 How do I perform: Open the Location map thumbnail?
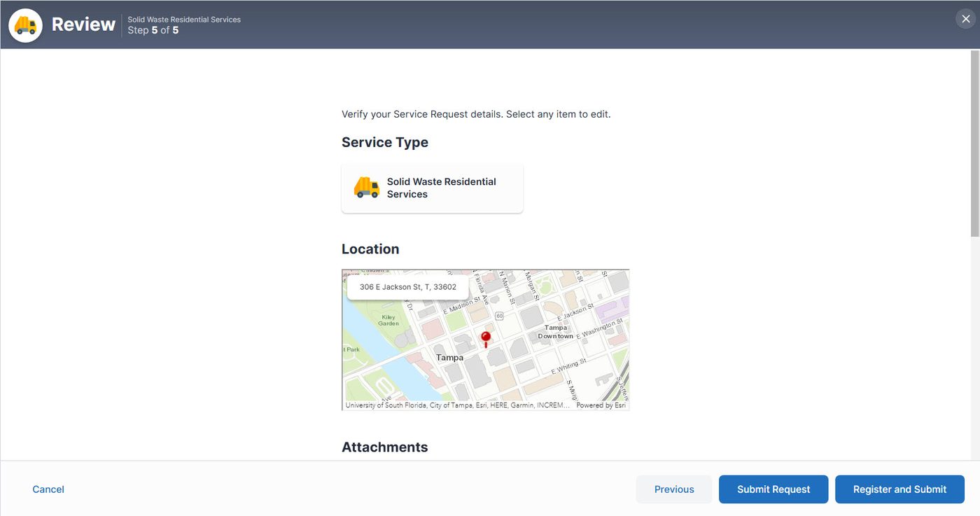tap(486, 340)
